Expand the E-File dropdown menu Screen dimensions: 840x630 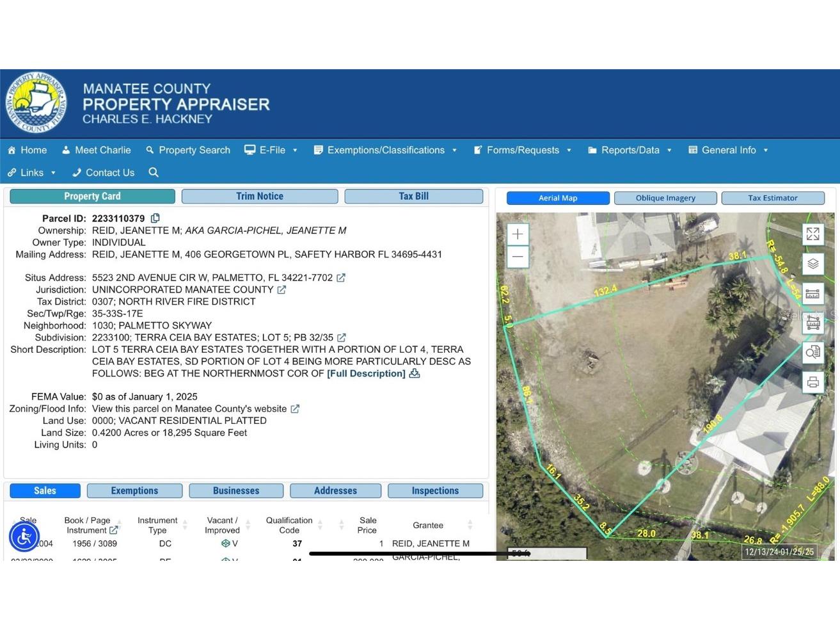click(271, 150)
